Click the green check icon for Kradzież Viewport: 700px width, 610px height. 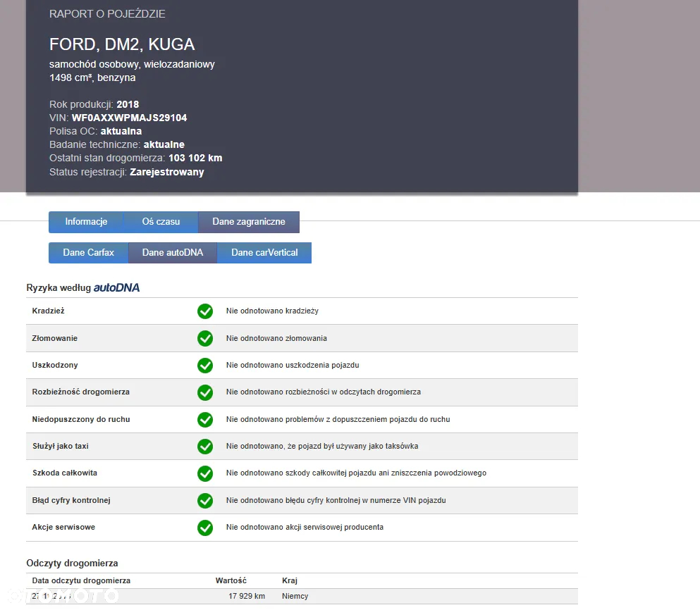click(205, 311)
